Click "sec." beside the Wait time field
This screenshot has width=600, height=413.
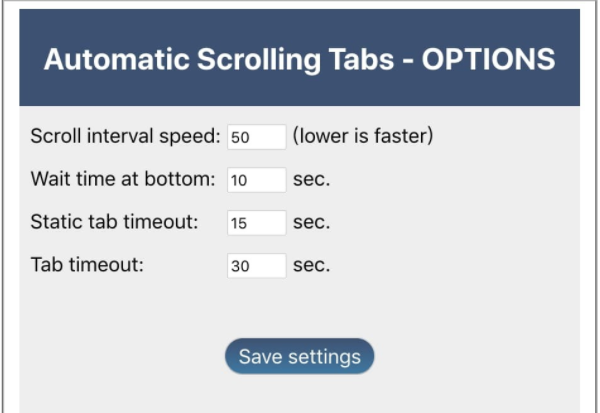click(x=311, y=180)
